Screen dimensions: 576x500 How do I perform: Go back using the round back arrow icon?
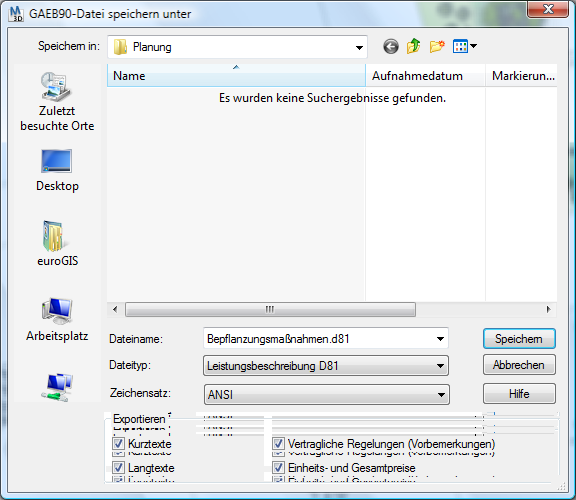click(x=390, y=47)
